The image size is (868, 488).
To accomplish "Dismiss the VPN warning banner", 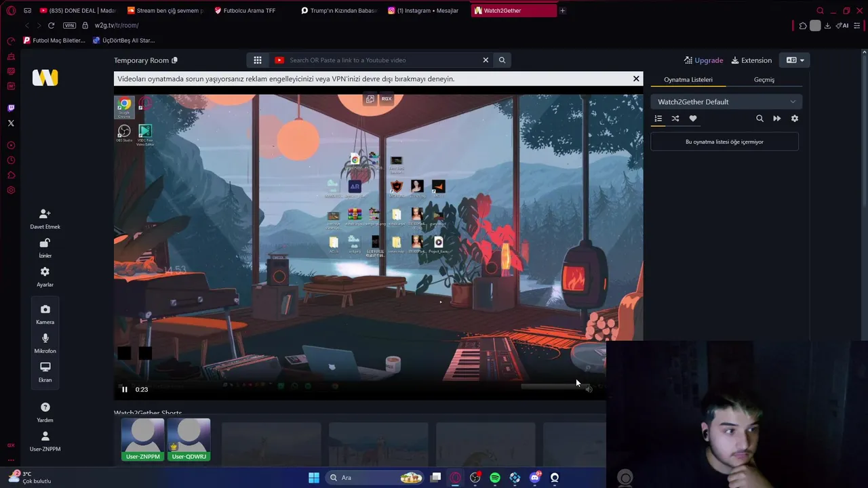I will (x=636, y=79).
